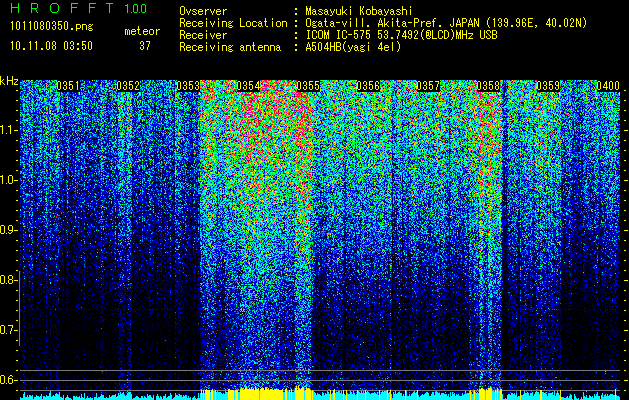
Task: Click the version number 1.0.0
Action: coord(135,8)
